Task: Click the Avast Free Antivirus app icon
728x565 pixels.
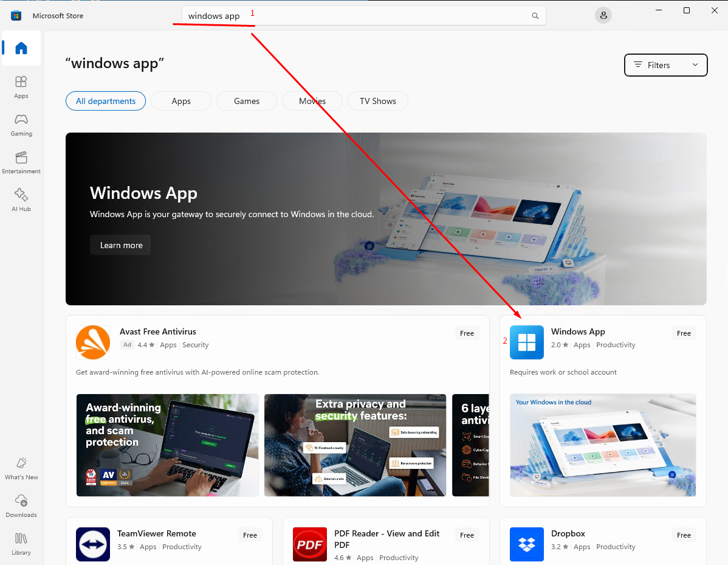Action: click(x=93, y=342)
